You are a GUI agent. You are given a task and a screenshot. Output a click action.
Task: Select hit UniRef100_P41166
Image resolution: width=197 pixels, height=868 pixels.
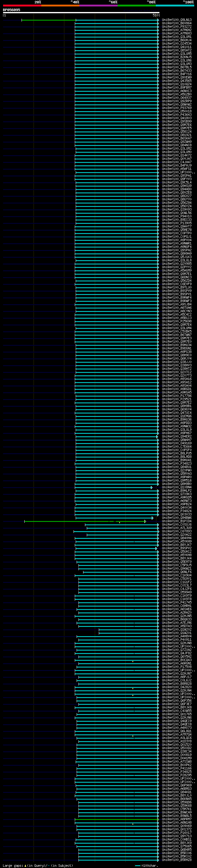point(176,769)
